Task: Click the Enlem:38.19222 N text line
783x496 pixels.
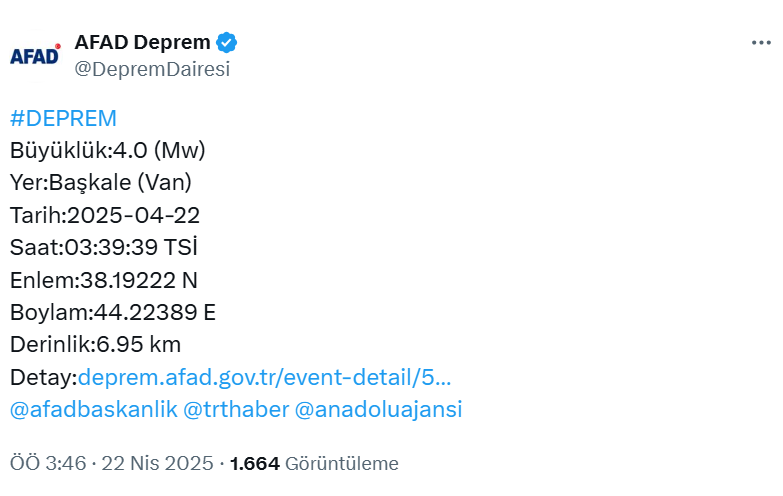Action: pos(104,280)
